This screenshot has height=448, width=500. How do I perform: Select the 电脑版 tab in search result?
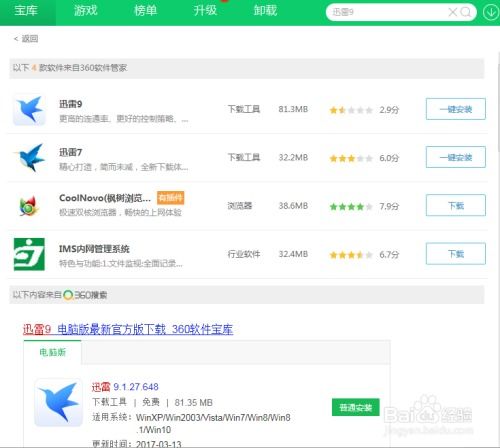[52, 352]
